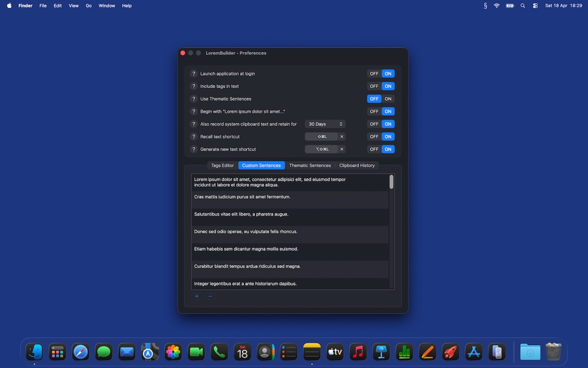This screenshot has height=368, width=588.
Task: Switch to the Thematic Sentences tab
Action: click(x=309, y=165)
